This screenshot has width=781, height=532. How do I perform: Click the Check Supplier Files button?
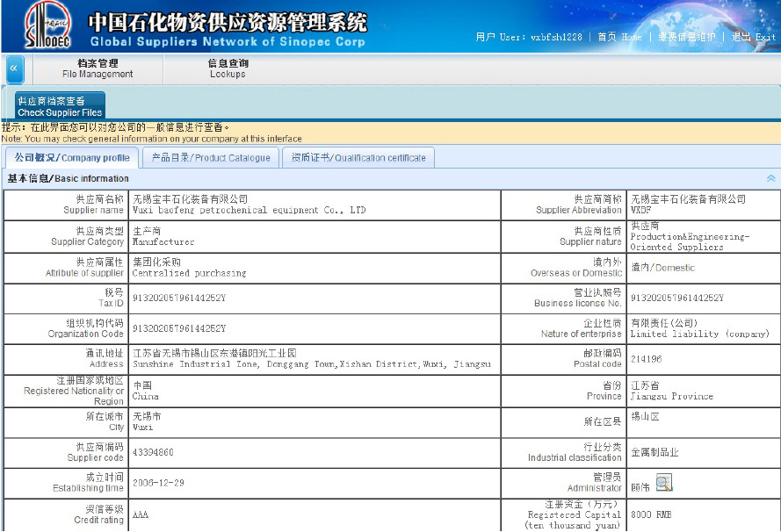[60, 106]
